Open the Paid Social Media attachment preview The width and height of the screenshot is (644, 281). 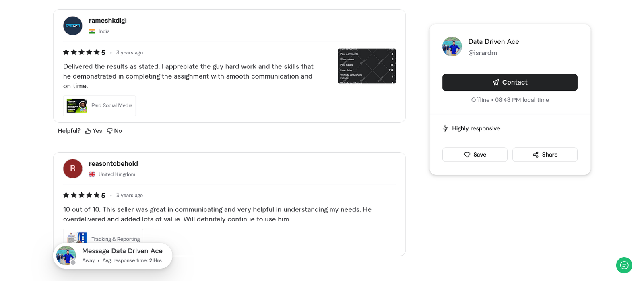pyautogui.click(x=99, y=105)
